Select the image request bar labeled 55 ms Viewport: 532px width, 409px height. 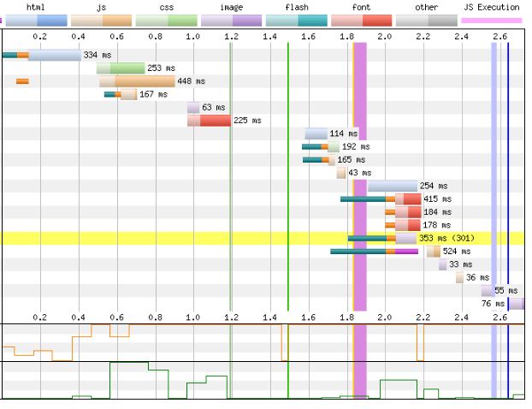[488, 291]
